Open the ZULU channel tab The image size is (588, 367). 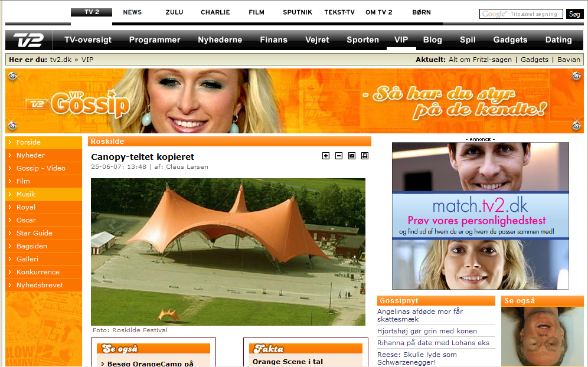174,12
